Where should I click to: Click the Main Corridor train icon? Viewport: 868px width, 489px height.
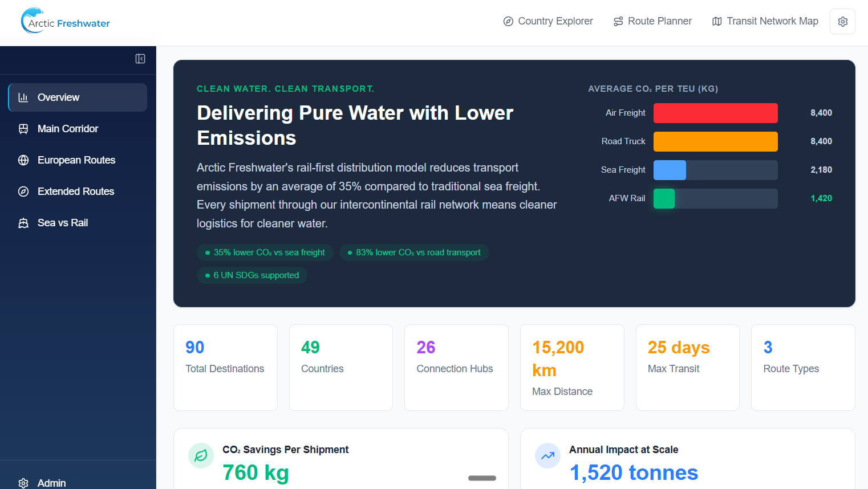tap(23, 128)
